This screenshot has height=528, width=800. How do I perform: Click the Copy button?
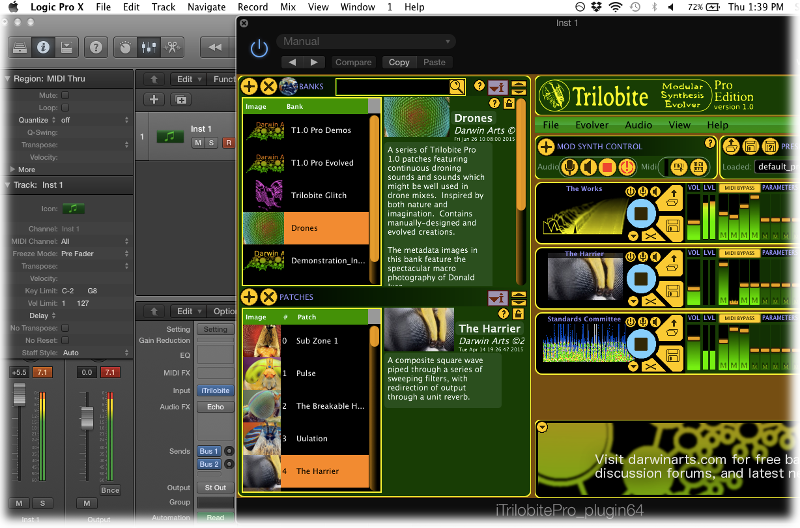(399, 62)
